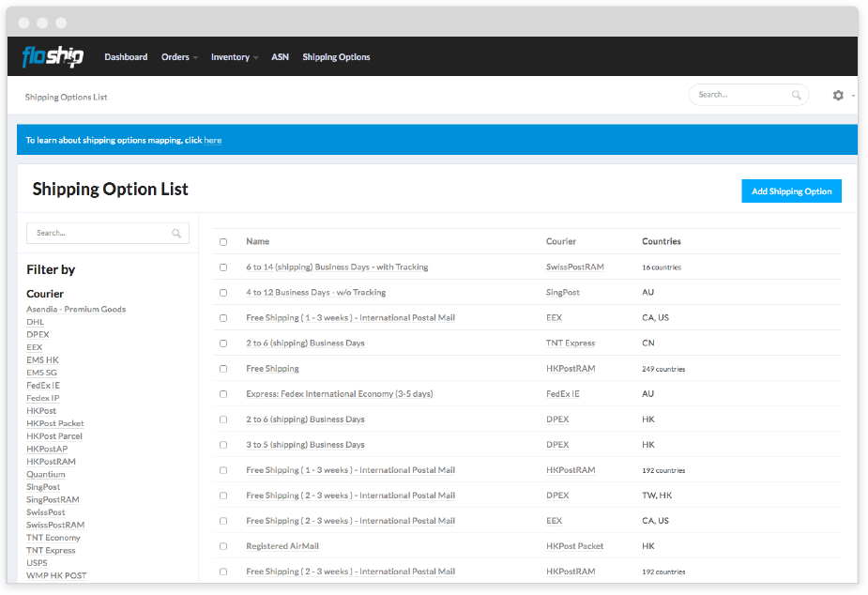
Task: Select checkbox for 4 to 12 Business Days
Action: pos(223,293)
